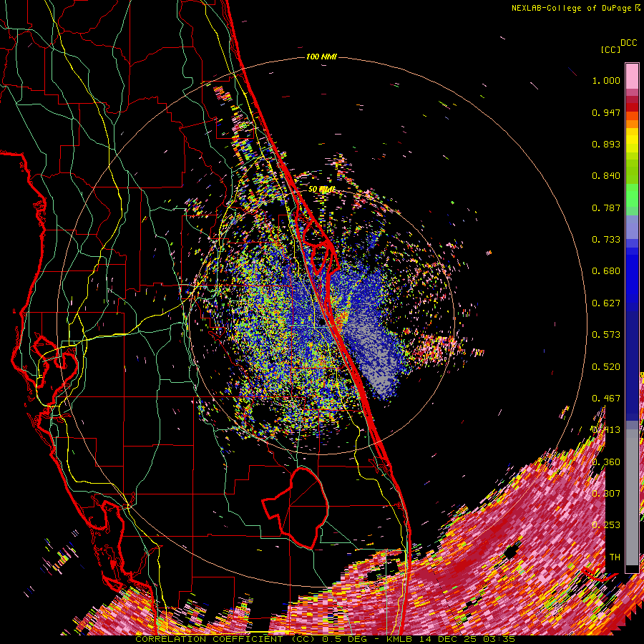Pick the bright green swatch on color bar
Viewport: 644px width, 644px height.
pos(632,195)
